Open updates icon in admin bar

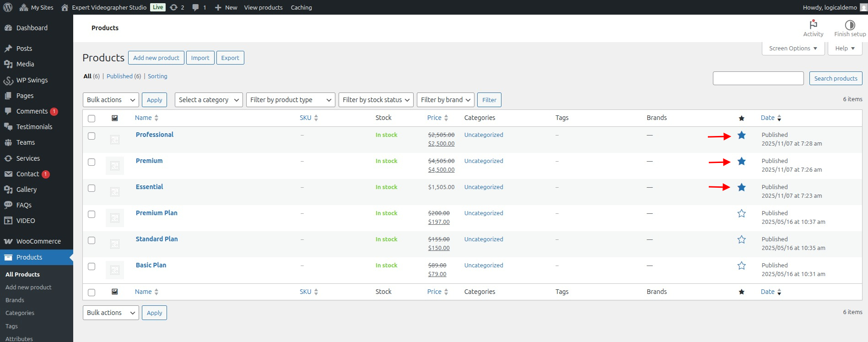[x=174, y=7]
